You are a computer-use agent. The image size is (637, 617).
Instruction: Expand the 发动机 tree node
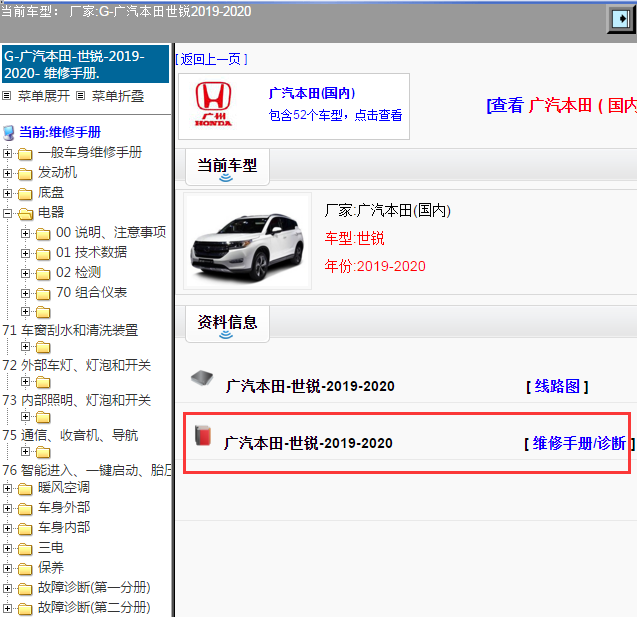pos(7,173)
